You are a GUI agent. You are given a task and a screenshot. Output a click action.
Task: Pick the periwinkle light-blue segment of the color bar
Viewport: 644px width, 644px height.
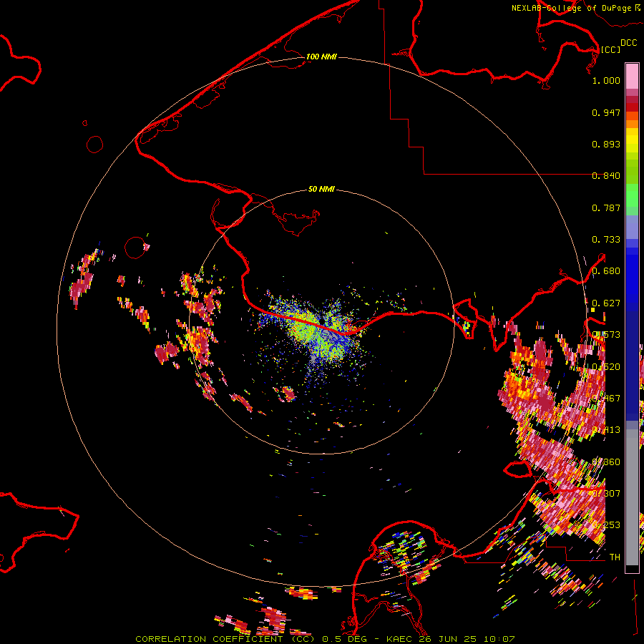pyautogui.click(x=632, y=227)
